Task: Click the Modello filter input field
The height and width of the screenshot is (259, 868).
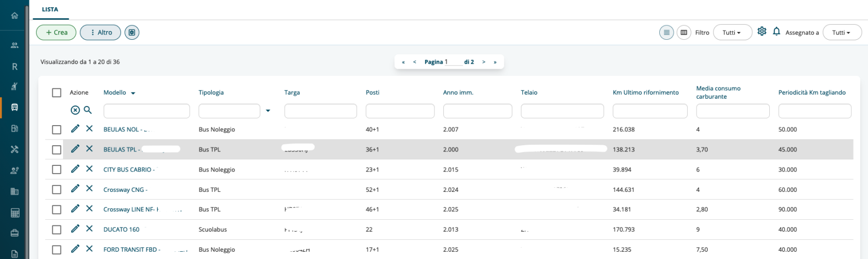Action: [x=147, y=111]
